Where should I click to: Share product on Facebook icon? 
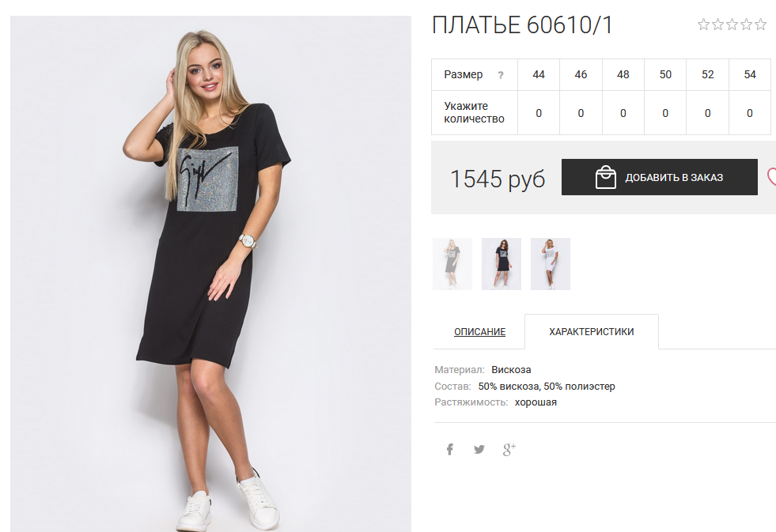(450, 450)
